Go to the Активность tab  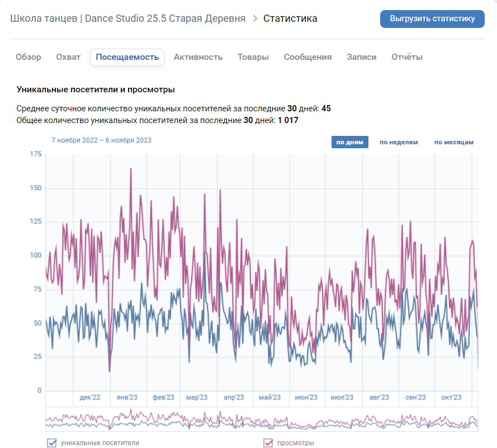pos(198,57)
